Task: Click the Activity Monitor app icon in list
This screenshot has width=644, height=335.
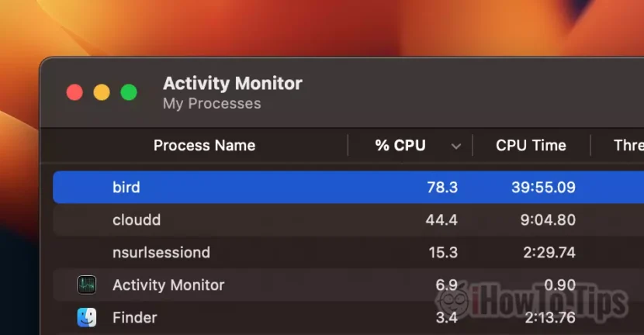Action: 86,285
